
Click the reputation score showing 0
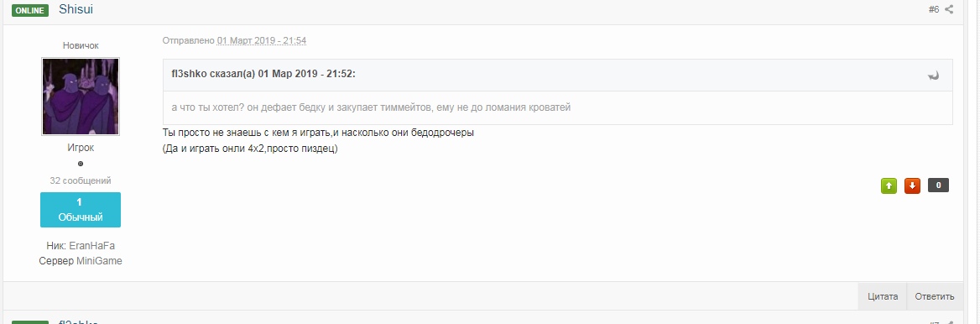click(938, 186)
